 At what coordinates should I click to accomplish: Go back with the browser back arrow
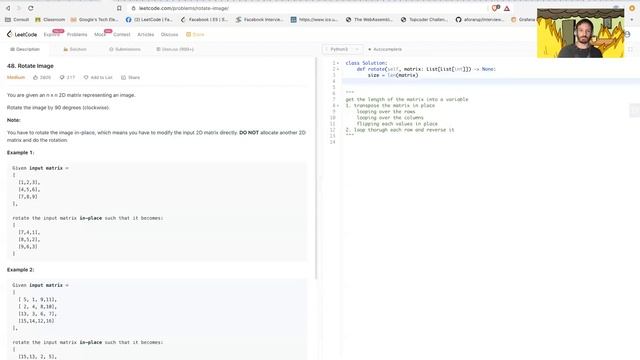point(8,8)
